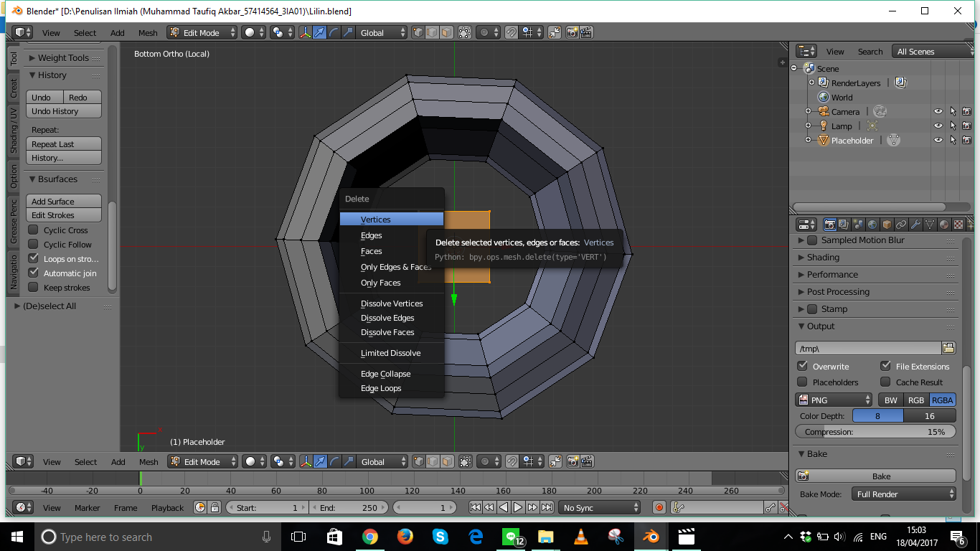Image resolution: width=980 pixels, height=551 pixels.
Task: Enable the Keep strokes checkbox
Action: pyautogui.click(x=33, y=287)
